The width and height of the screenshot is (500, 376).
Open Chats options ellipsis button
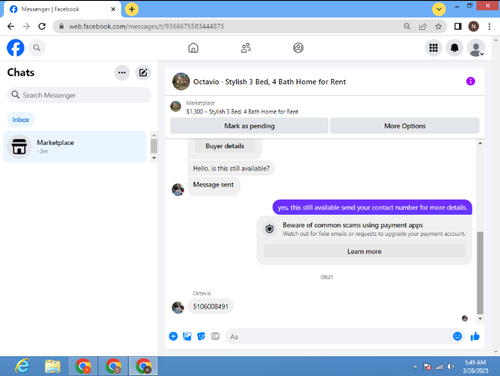point(122,72)
